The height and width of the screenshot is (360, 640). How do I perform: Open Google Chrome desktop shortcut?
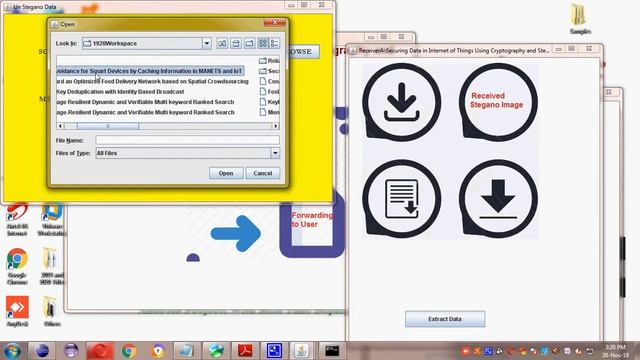click(x=17, y=266)
